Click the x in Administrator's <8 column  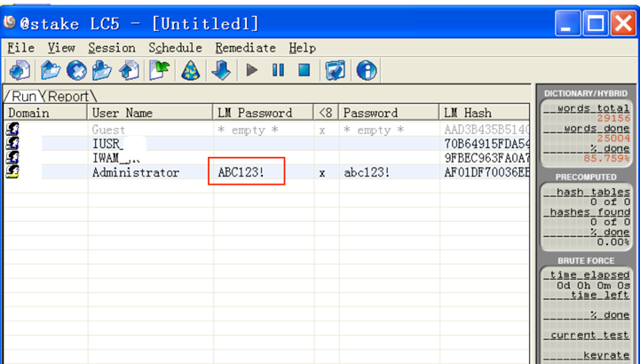(x=322, y=173)
